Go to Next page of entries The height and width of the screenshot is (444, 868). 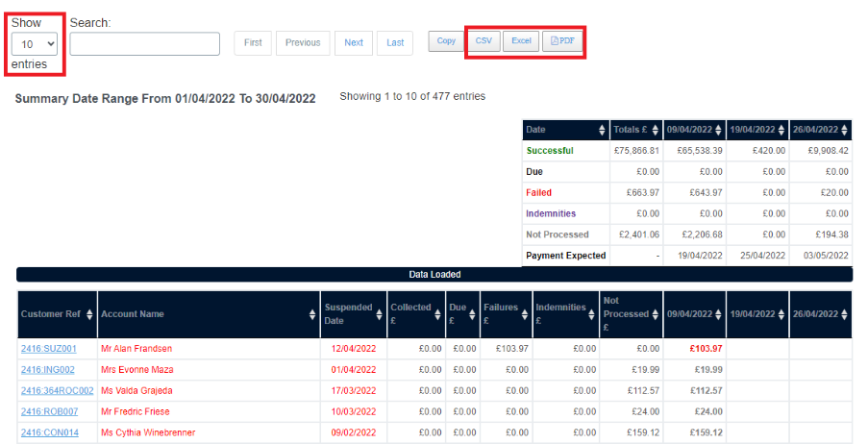(x=354, y=43)
